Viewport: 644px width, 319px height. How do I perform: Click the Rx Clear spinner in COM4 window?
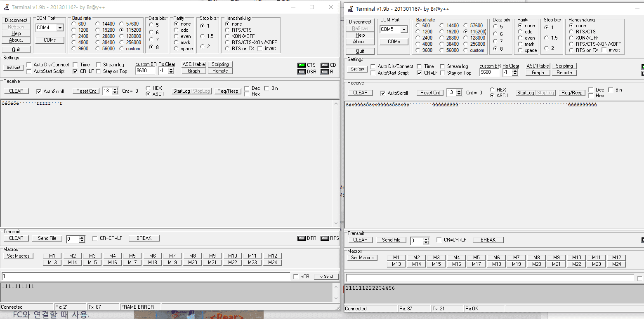(x=171, y=71)
